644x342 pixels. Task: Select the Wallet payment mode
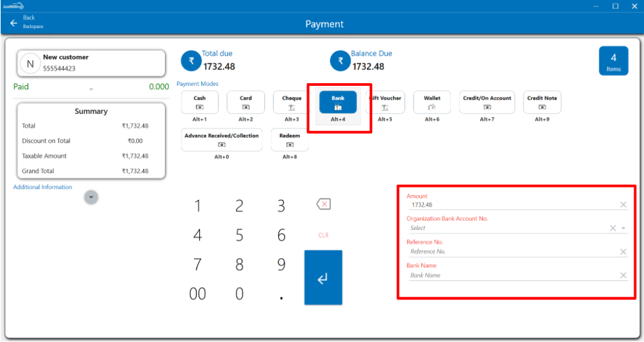[432, 102]
